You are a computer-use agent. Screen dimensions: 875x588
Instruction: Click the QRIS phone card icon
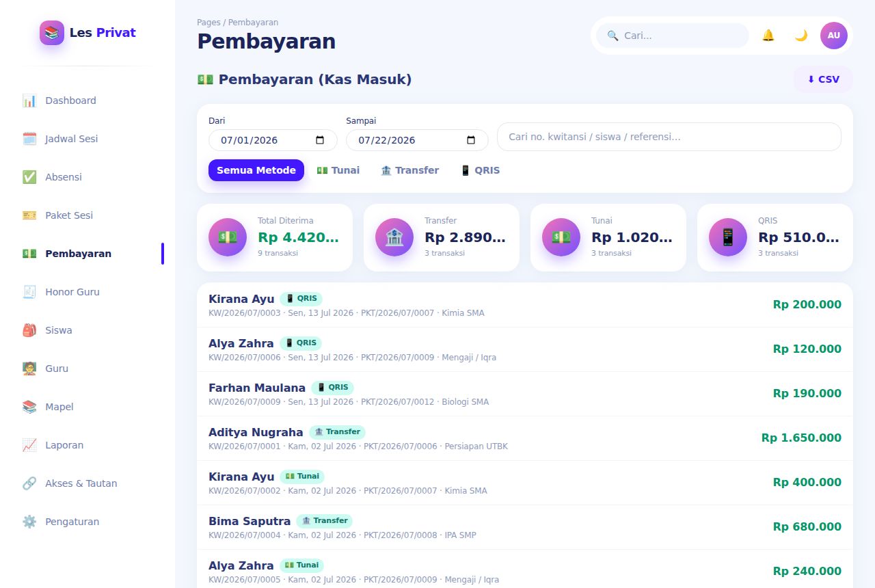point(728,237)
